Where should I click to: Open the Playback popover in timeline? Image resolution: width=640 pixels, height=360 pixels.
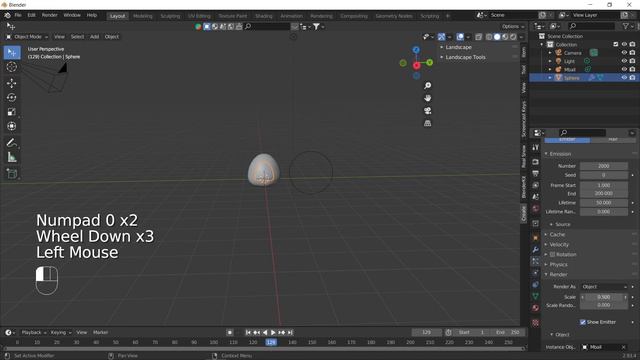[33, 332]
